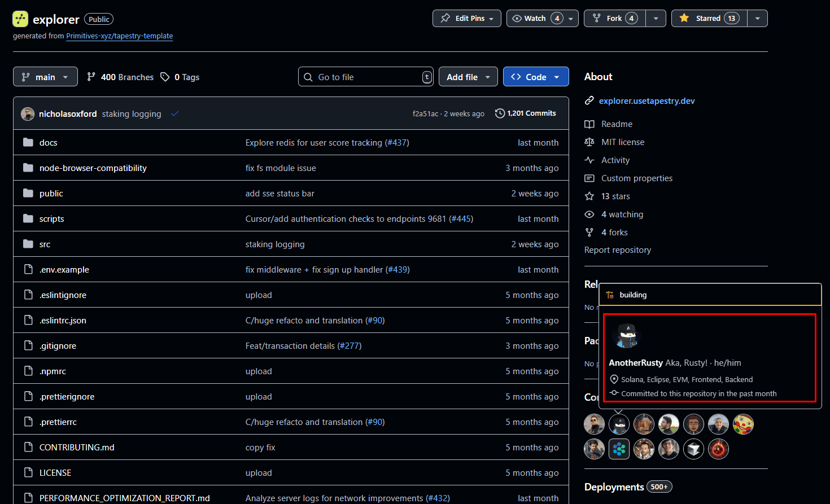This screenshot has width=830, height=504.
Task: View the repository Activity feed
Action: point(615,160)
